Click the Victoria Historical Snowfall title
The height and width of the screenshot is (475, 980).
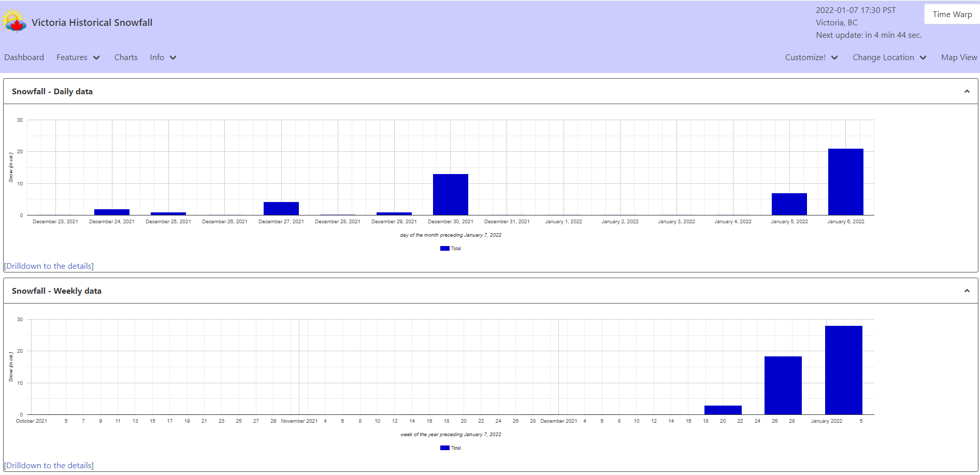coord(92,23)
